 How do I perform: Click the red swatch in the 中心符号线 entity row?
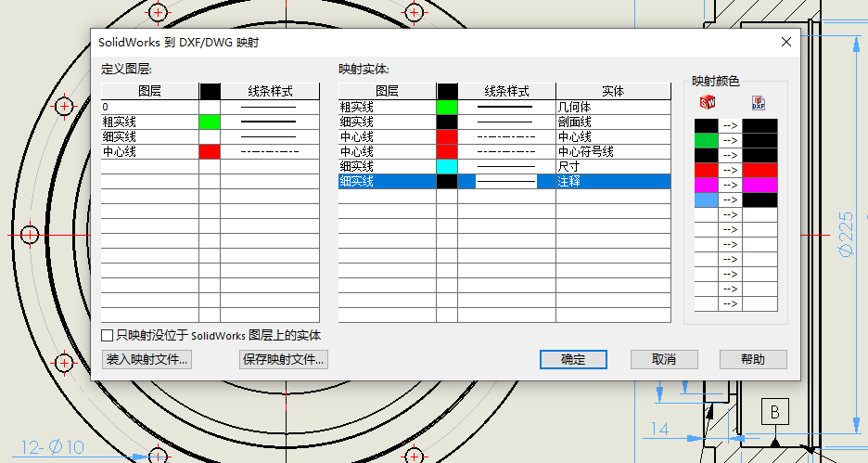(x=447, y=152)
